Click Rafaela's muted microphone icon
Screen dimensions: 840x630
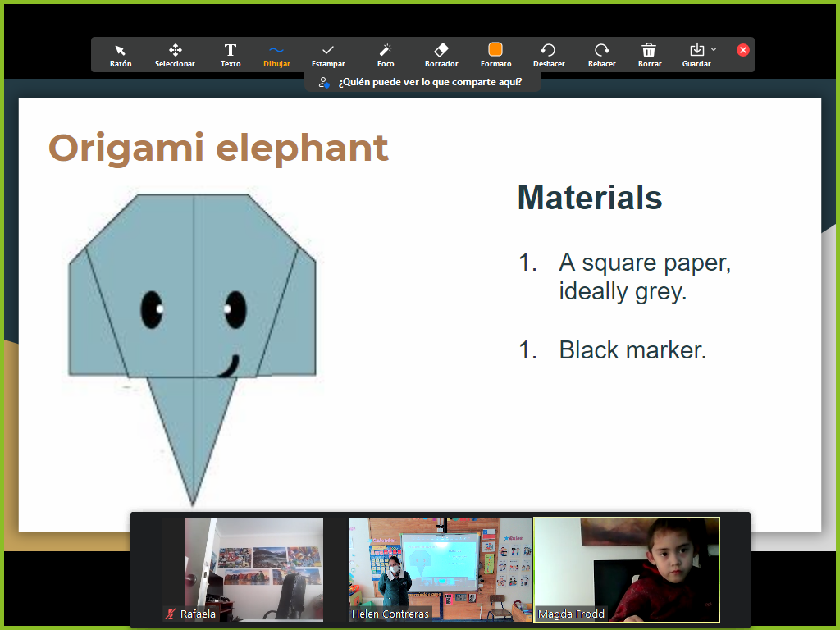(x=171, y=614)
